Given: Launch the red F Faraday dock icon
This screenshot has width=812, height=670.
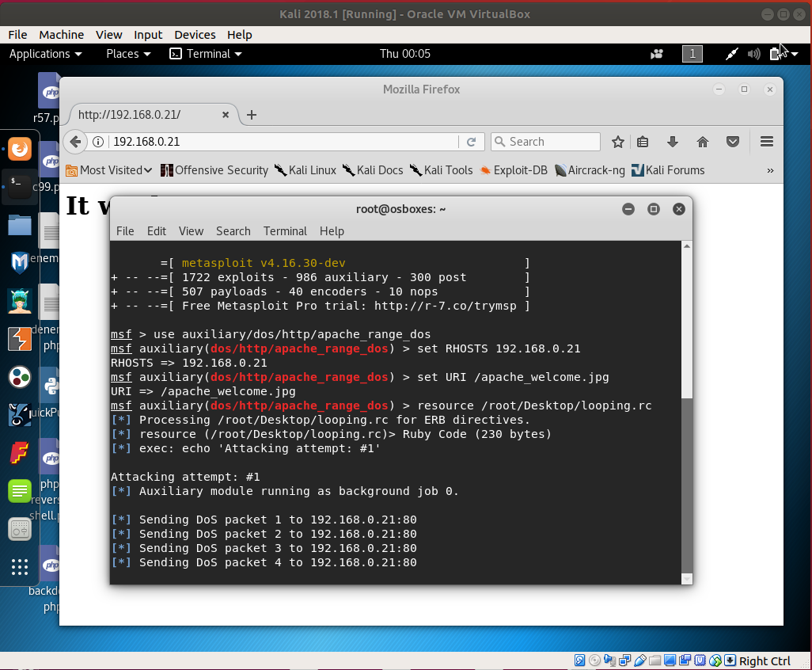Looking at the screenshot, I should tap(20, 454).
